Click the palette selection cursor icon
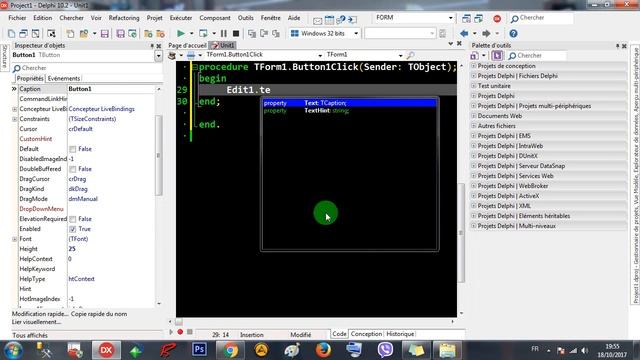The height and width of the screenshot is (360, 640). coord(497,55)
